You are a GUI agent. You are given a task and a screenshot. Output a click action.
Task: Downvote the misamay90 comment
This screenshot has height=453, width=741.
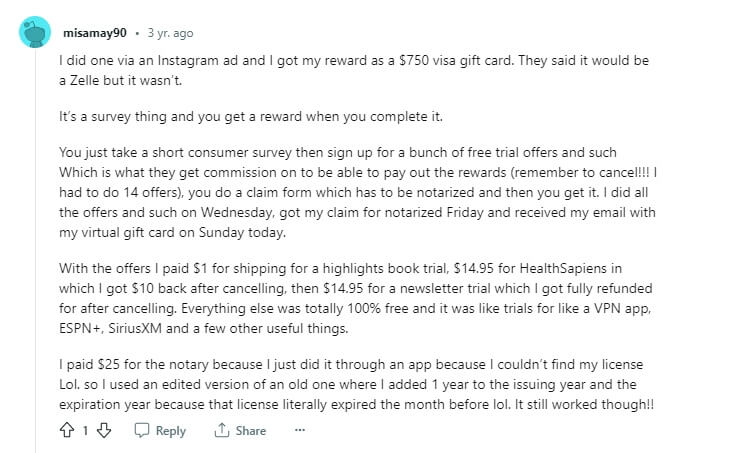(104, 430)
